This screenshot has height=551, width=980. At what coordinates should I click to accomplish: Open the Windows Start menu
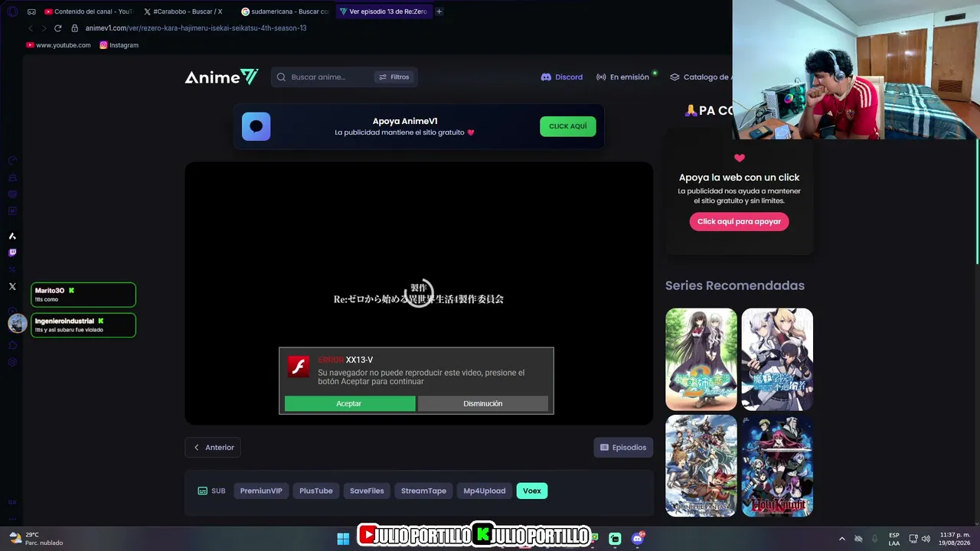[343, 539]
